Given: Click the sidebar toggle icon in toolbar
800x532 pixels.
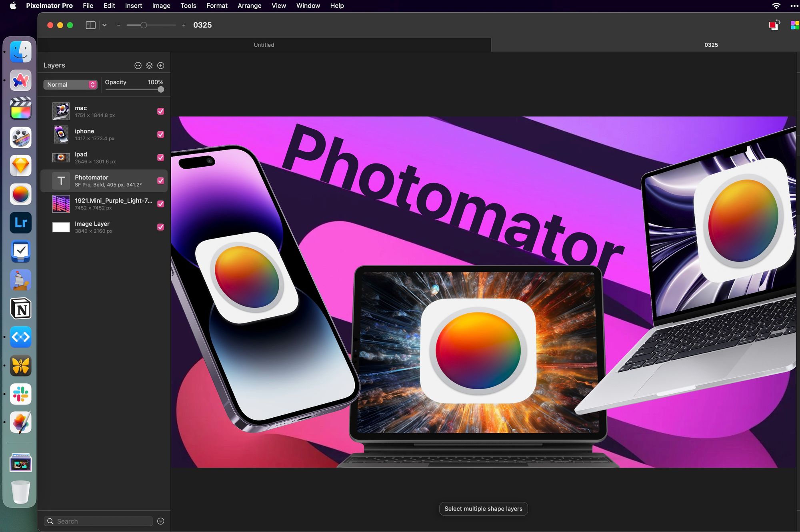Looking at the screenshot, I should pyautogui.click(x=91, y=25).
